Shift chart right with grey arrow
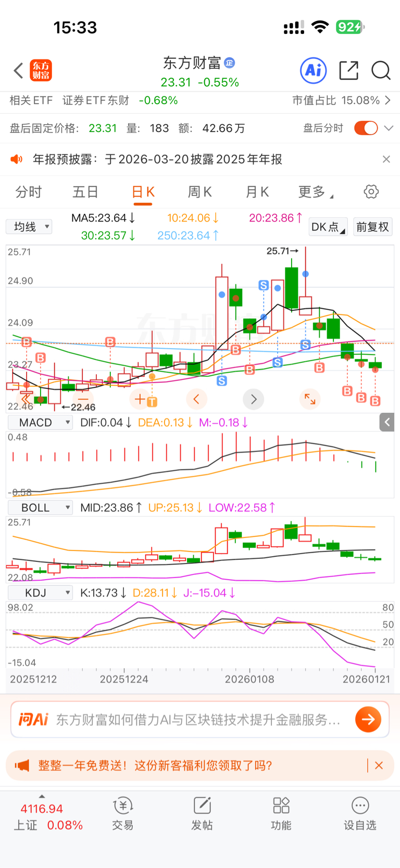Screen dimensions: 400x868 click(x=254, y=399)
